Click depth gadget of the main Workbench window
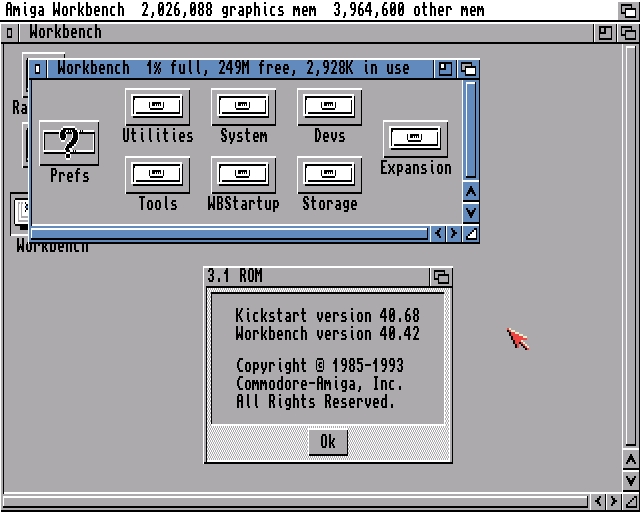Image resolution: width=640 pixels, height=512 pixels. tap(628, 33)
